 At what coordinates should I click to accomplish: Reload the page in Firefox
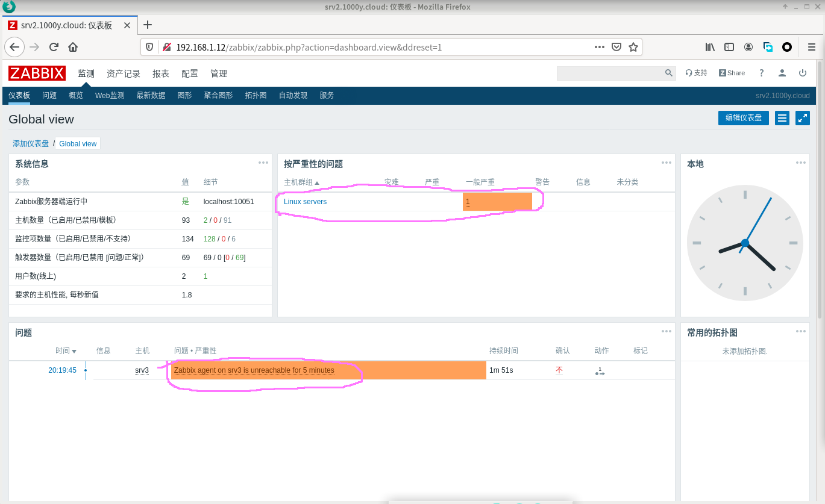coord(54,47)
